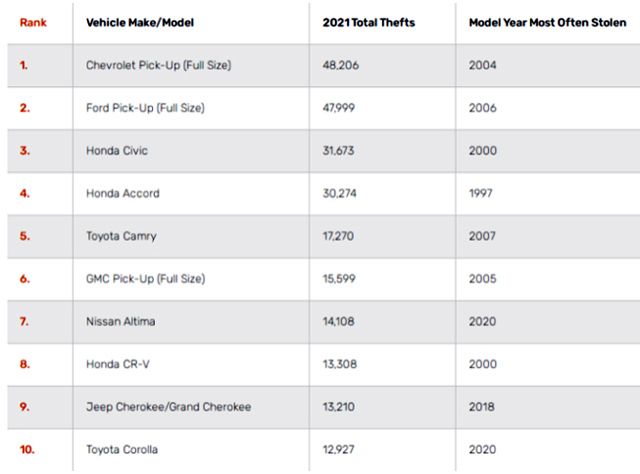Image resolution: width=640 pixels, height=474 pixels.
Task: Click the Nissan Altima model cell
Action: [120, 322]
